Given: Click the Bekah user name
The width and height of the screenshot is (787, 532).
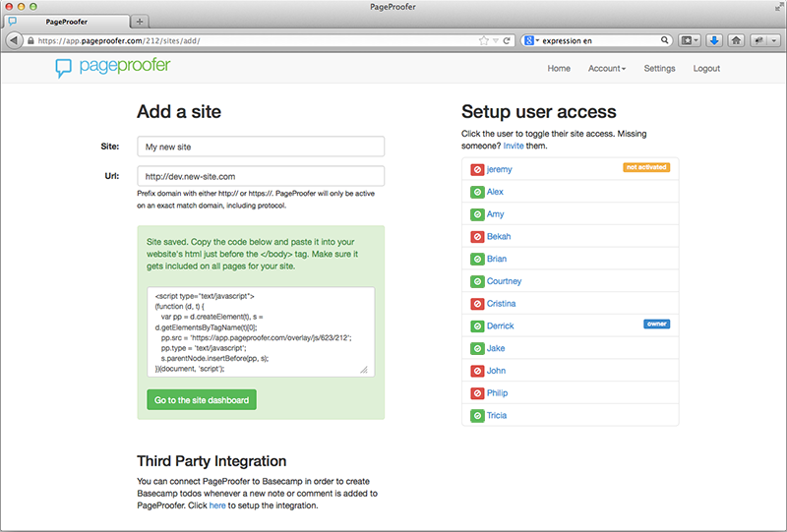Looking at the screenshot, I should tap(499, 237).
